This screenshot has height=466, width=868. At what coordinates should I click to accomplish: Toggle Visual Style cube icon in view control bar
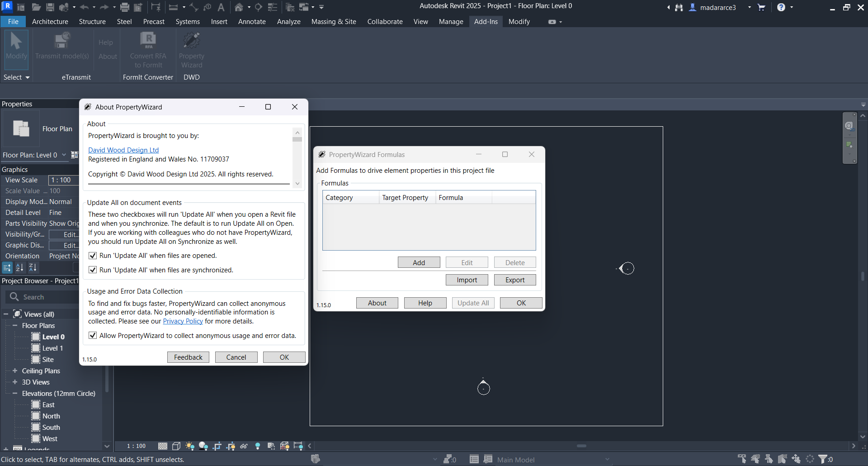click(x=176, y=446)
